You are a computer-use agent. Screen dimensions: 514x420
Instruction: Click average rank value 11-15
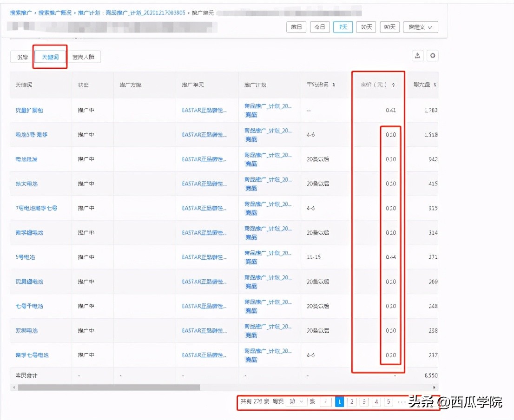pyautogui.click(x=313, y=257)
